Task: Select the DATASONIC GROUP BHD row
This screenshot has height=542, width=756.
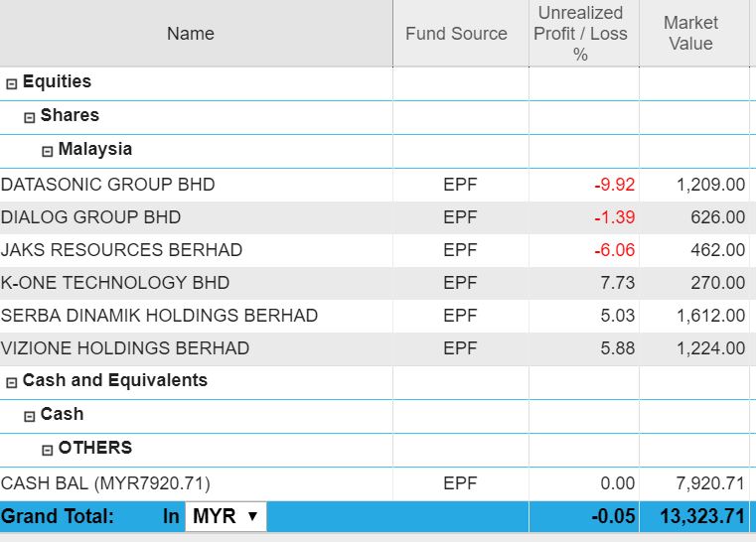Action: [107, 185]
